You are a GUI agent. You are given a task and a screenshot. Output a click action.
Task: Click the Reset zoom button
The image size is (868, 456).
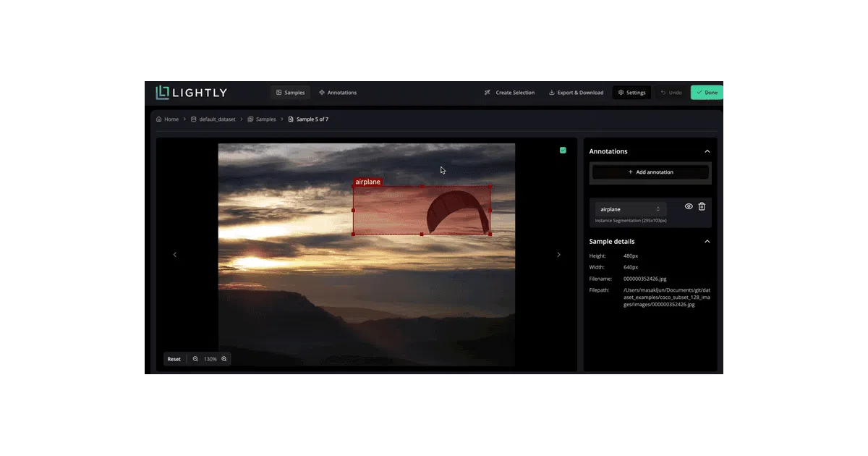(x=174, y=359)
